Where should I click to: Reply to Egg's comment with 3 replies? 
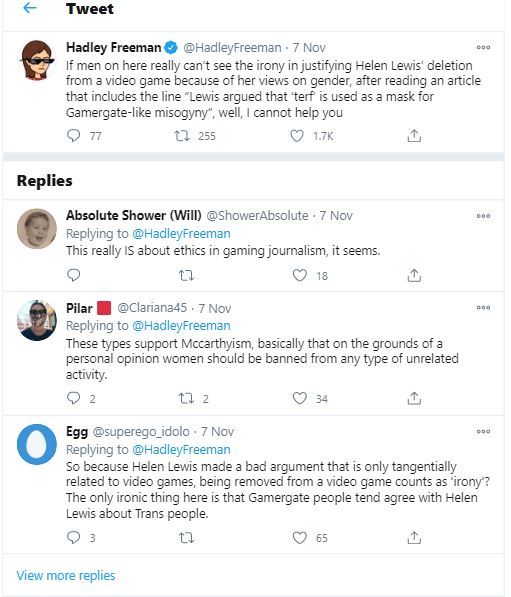[73, 537]
